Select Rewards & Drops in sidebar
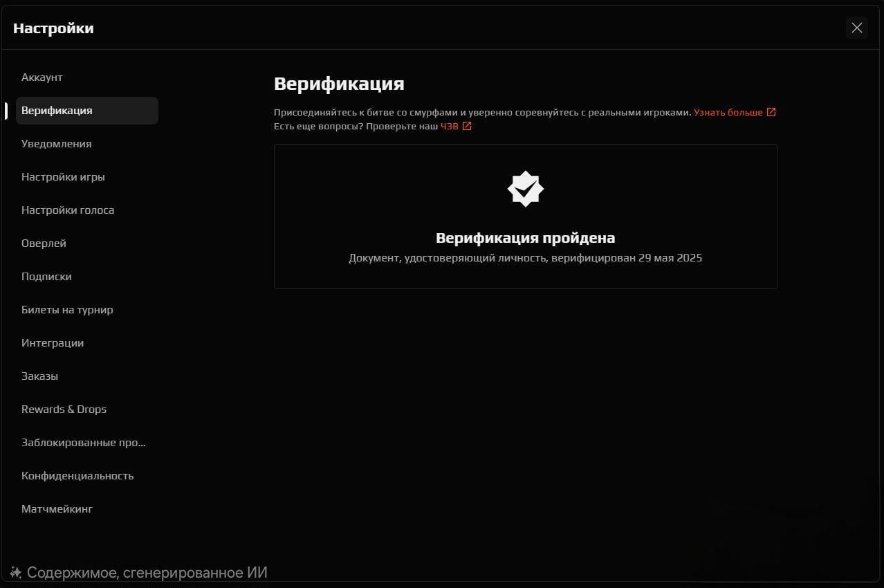The image size is (884, 588). [64, 410]
